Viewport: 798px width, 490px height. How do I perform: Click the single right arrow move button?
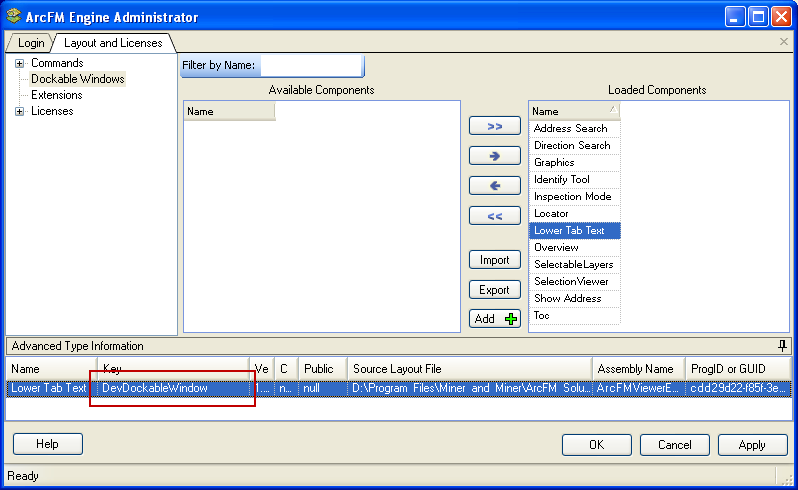[x=495, y=156]
